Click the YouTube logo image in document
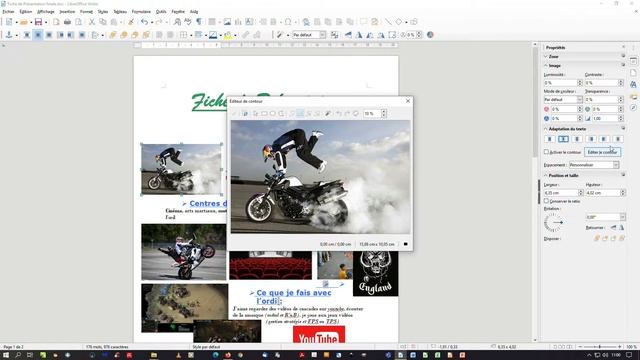 pyautogui.click(x=319, y=334)
